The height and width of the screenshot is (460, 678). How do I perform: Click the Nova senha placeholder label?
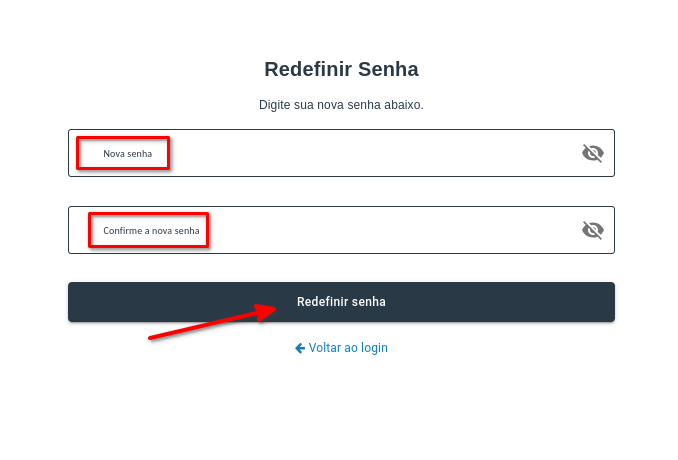(127, 154)
